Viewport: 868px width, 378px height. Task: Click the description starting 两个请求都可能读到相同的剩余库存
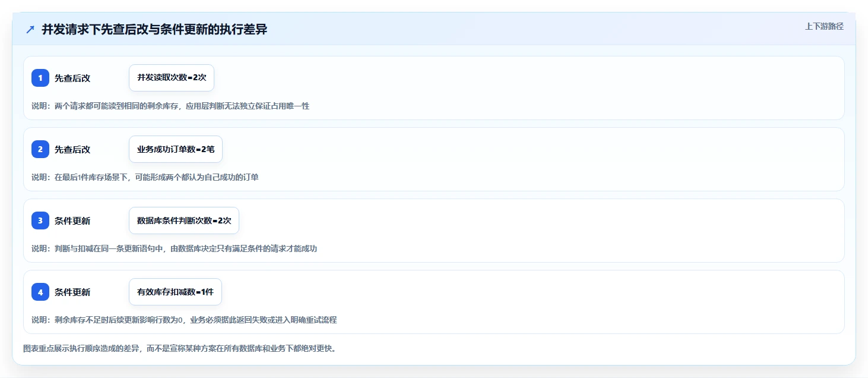(x=170, y=106)
